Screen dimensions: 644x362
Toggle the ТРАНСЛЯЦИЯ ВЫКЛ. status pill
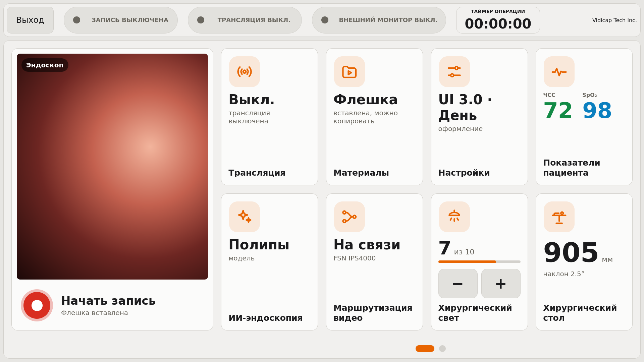pos(245,20)
